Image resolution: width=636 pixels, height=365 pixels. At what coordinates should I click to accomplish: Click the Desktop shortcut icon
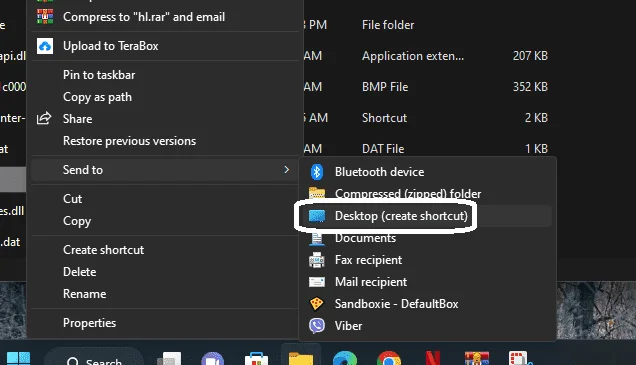coord(317,216)
